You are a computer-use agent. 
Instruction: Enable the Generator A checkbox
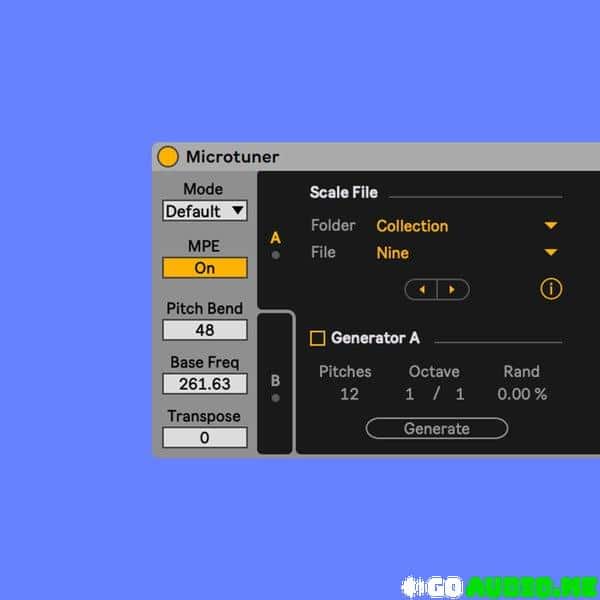(x=318, y=338)
